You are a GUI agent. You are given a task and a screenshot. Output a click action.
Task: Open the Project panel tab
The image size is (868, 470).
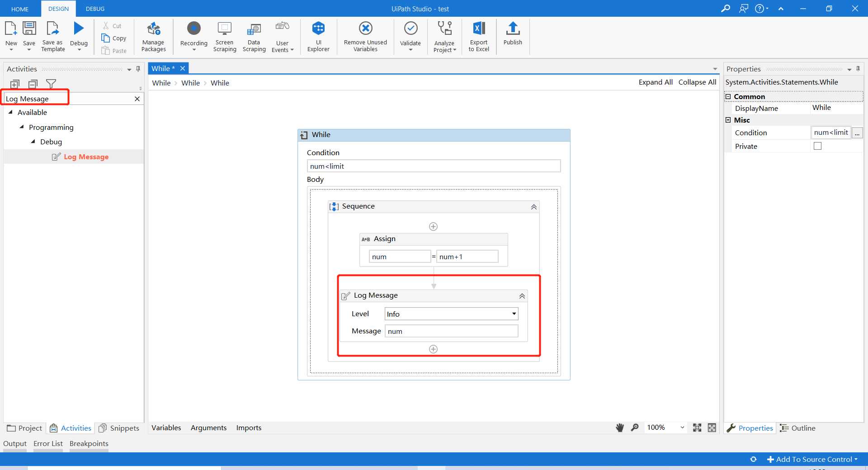[24, 428]
